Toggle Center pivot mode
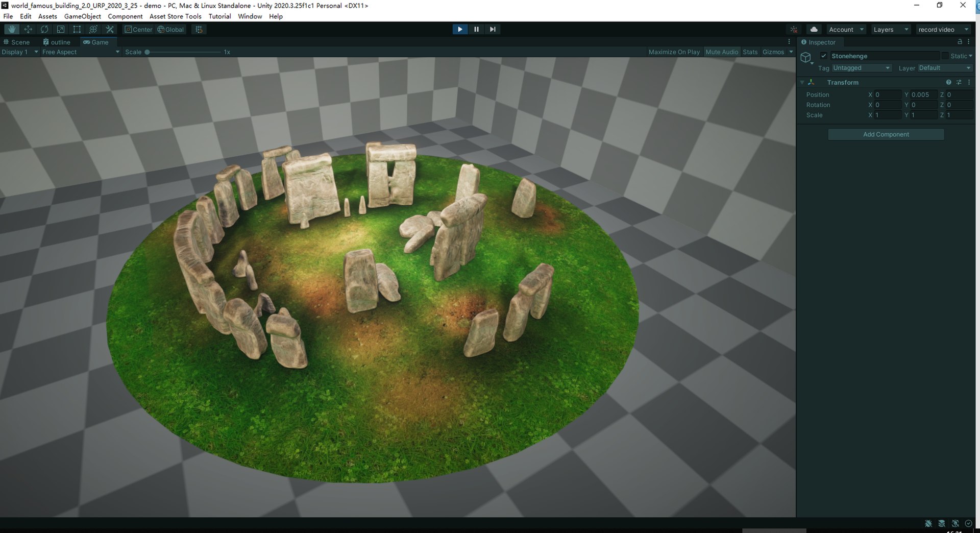 point(138,29)
